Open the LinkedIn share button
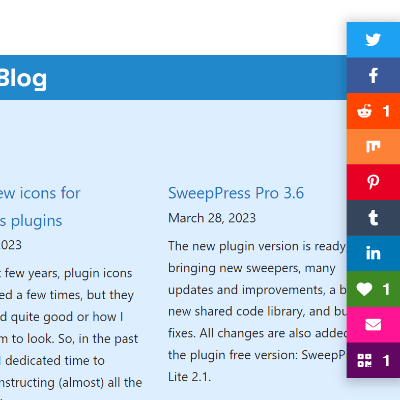 373,253
